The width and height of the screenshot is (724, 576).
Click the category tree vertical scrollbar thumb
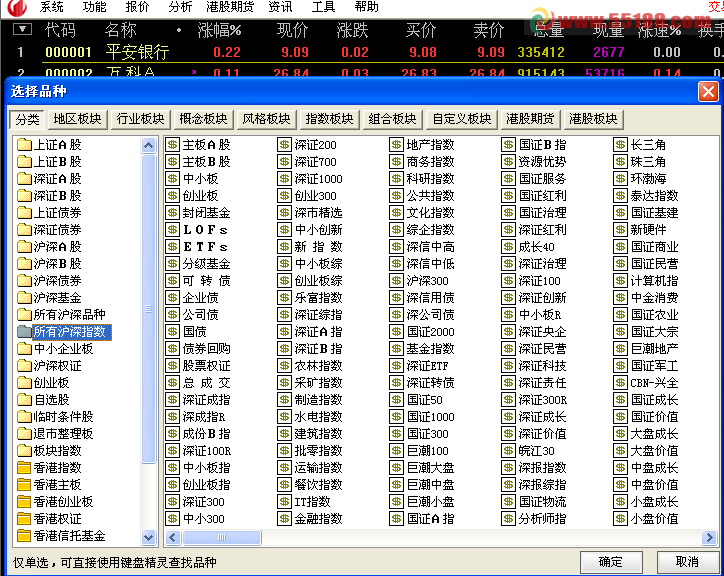pyautogui.click(x=148, y=309)
